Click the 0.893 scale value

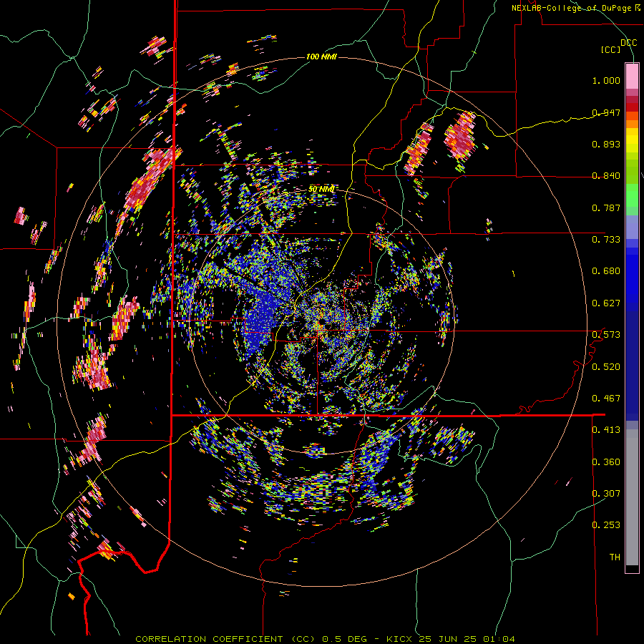(606, 144)
